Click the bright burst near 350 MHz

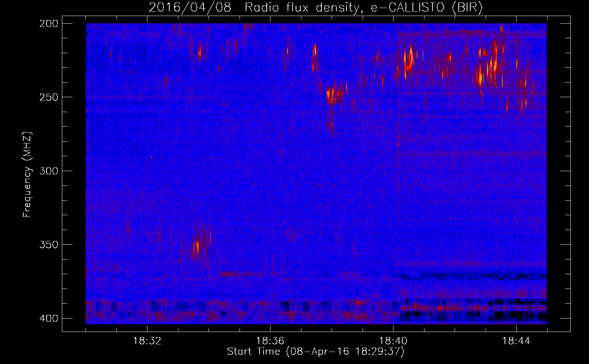tap(197, 248)
